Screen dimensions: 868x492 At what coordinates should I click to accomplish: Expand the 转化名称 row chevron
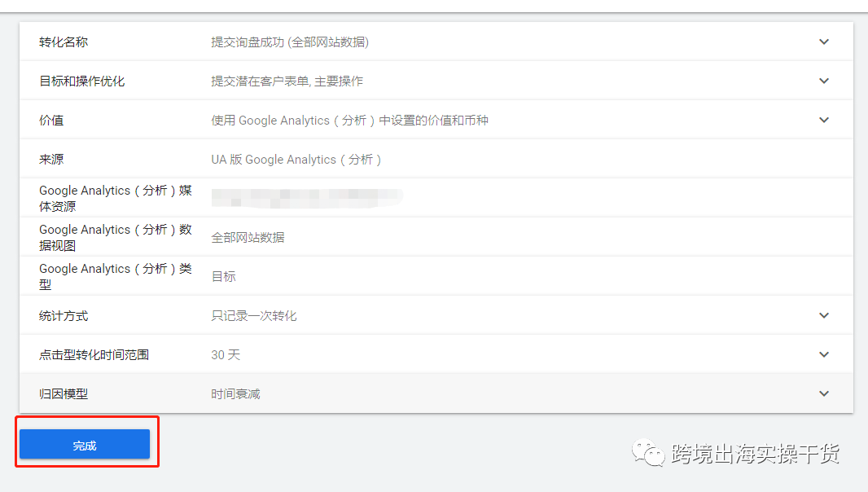[823, 42]
